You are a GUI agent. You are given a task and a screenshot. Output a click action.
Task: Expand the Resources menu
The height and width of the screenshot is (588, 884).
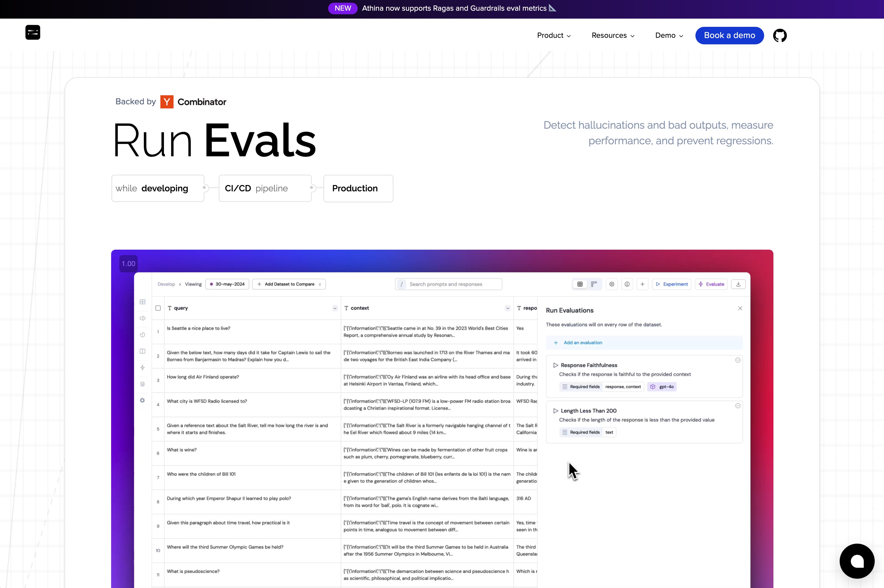coord(613,35)
